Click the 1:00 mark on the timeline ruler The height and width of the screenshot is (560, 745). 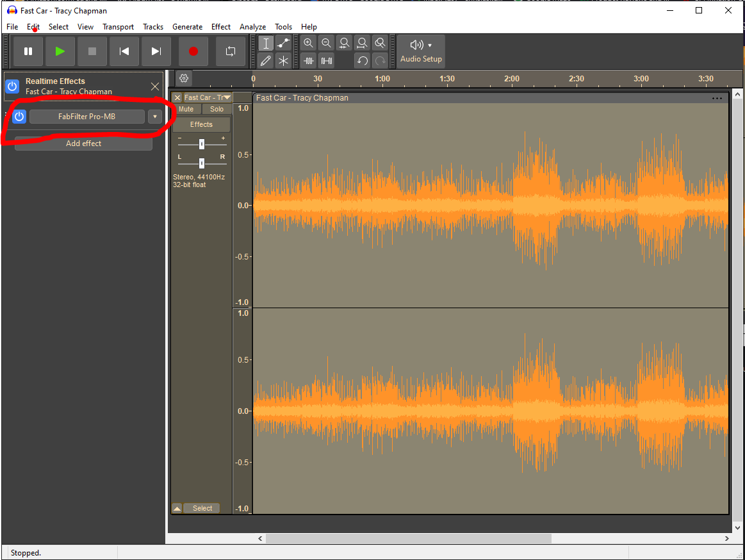tap(382, 79)
